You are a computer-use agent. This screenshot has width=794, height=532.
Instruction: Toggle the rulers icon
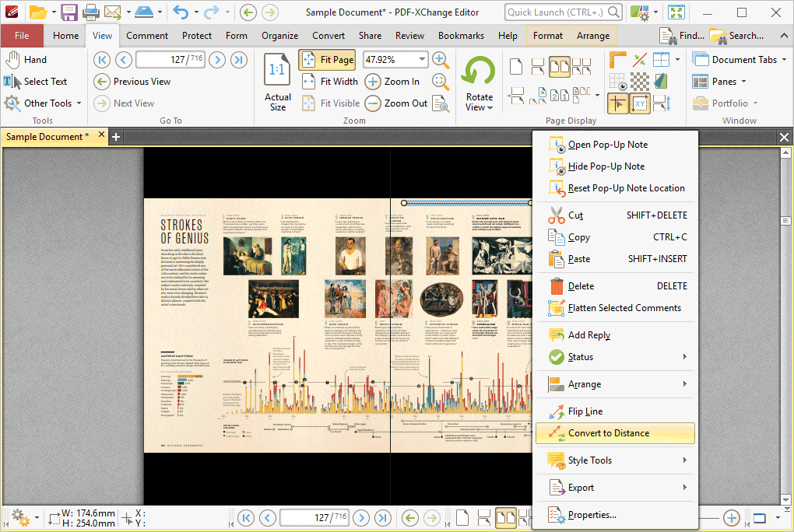click(x=617, y=60)
